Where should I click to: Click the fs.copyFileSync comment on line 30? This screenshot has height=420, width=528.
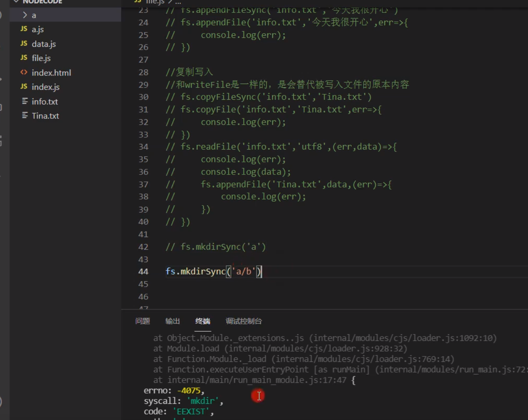[x=269, y=97]
